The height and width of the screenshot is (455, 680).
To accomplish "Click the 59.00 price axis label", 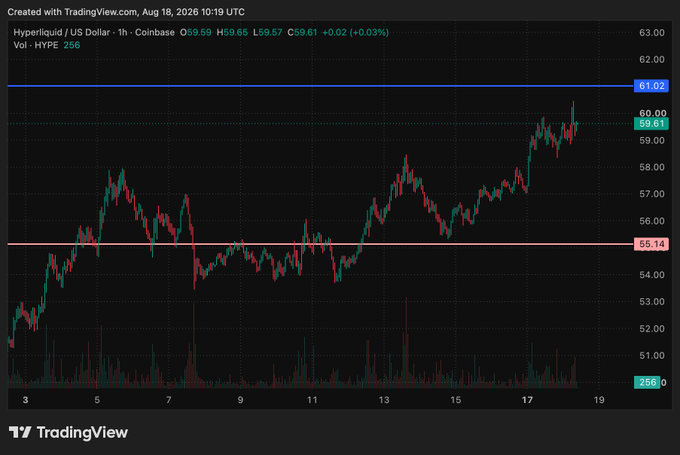I will (x=651, y=141).
